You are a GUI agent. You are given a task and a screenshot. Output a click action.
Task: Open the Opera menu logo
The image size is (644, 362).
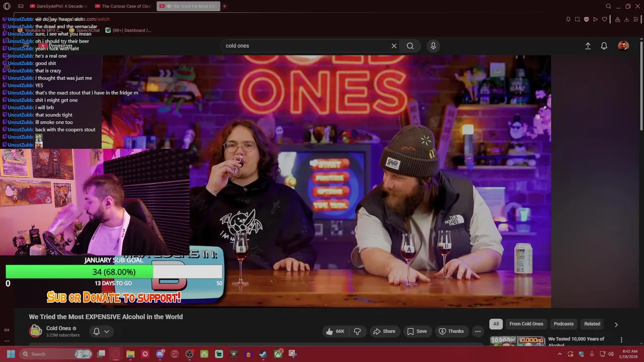(7, 7)
